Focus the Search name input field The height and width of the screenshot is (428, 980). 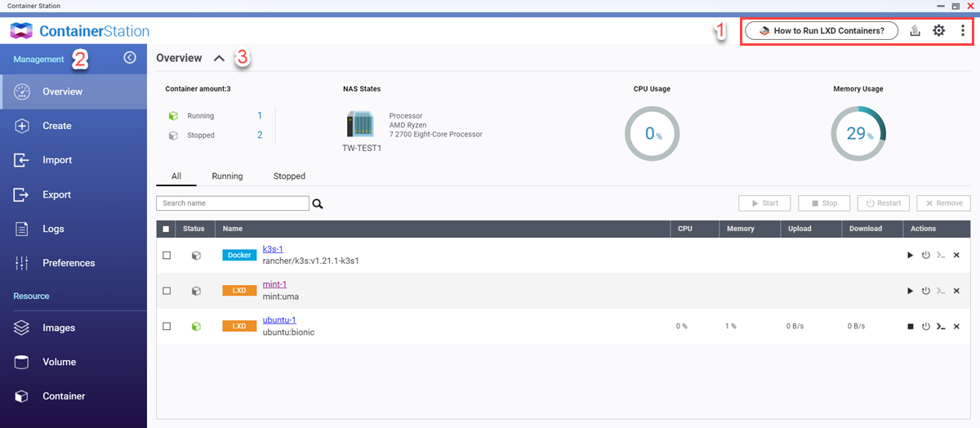click(233, 203)
